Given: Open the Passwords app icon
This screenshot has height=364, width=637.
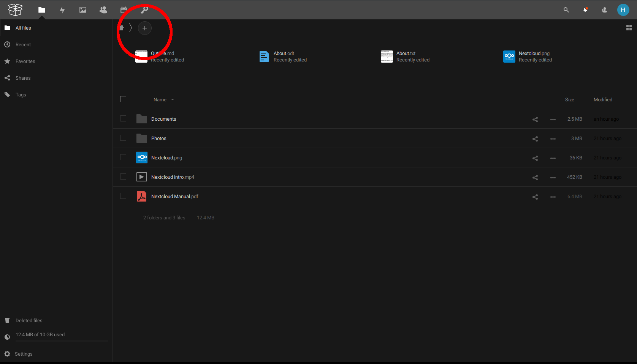Looking at the screenshot, I should click(x=144, y=10).
